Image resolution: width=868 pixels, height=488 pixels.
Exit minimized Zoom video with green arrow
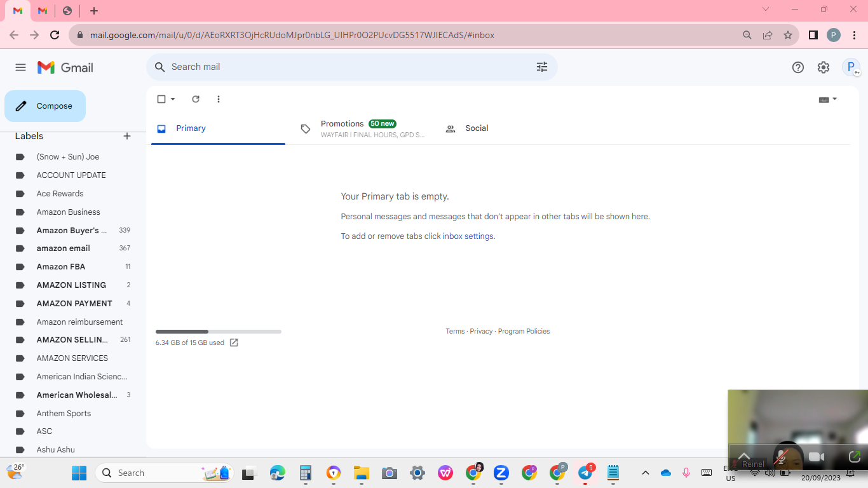coord(854,456)
